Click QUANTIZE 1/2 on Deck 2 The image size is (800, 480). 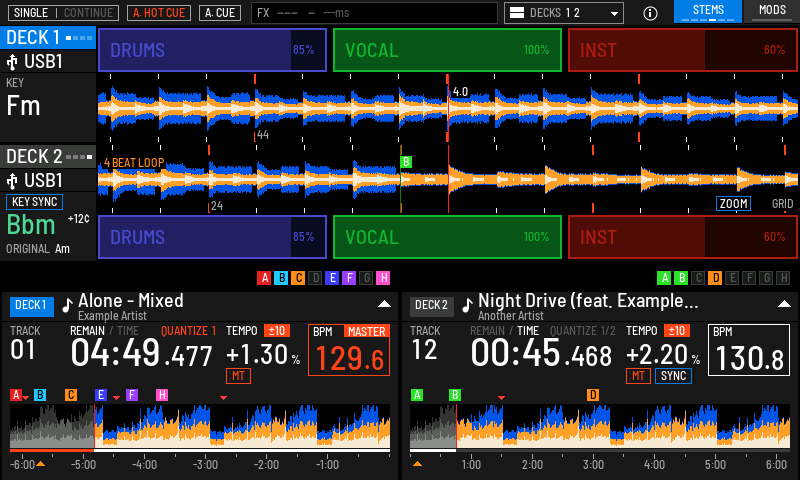click(583, 331)
